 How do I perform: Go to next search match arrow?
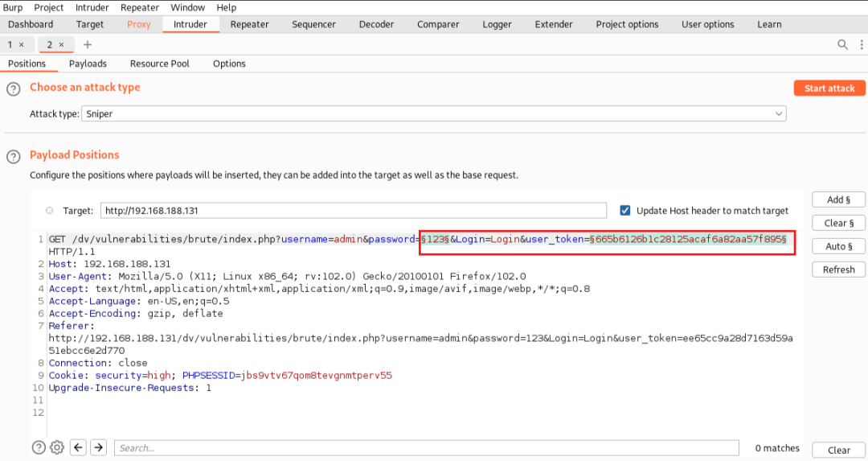click(x=99, y=447)
